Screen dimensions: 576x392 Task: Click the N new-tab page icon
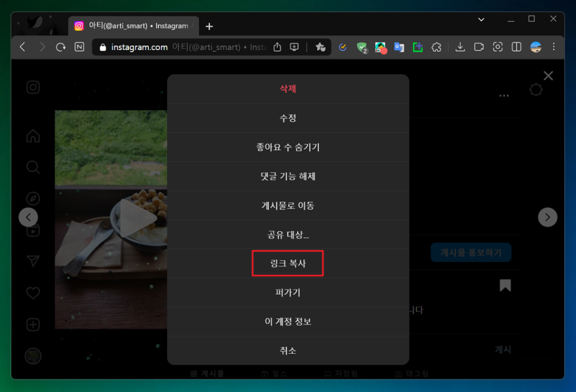[x=79, y=47]
